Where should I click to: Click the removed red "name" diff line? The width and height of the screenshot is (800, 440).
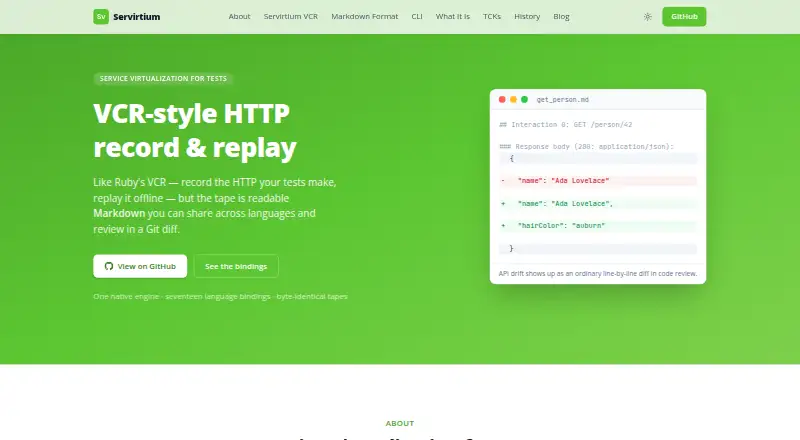click(598, 181)
